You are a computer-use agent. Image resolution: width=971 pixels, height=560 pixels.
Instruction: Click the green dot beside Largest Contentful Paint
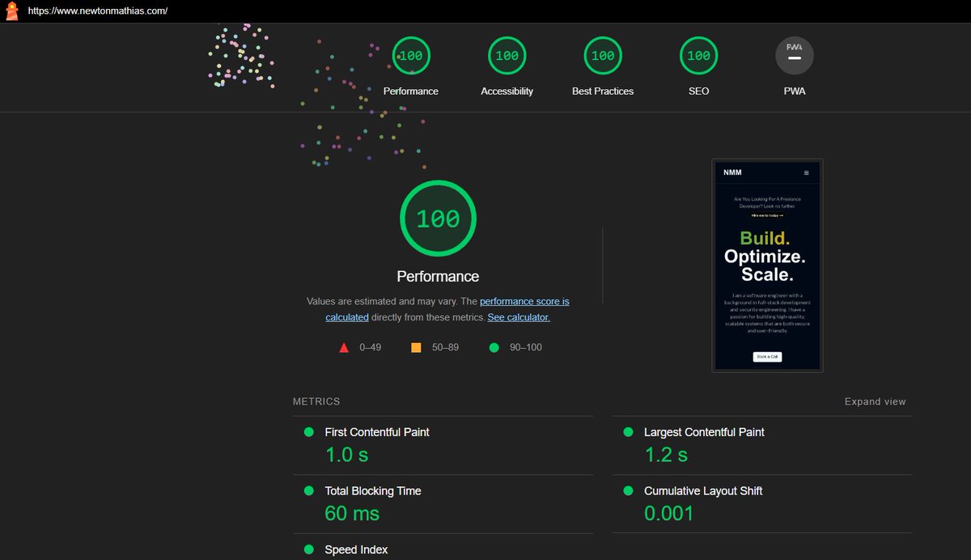point(628,432)
